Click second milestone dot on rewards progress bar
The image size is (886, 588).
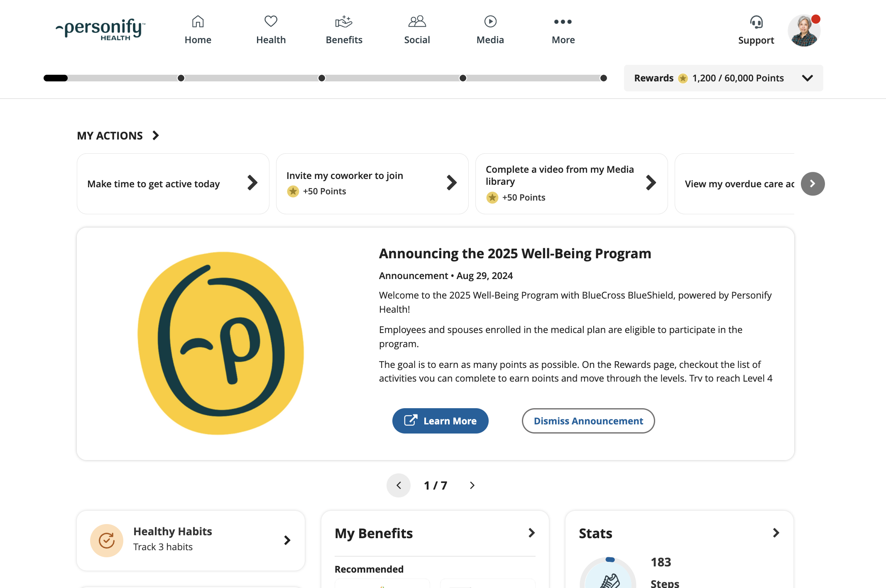point(322,78)
